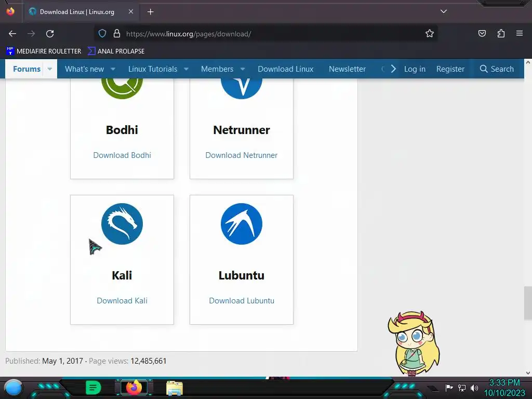This screenshot has height=399, width=532.
Task: Open a new tab with plus button
Action: [150, 12]
